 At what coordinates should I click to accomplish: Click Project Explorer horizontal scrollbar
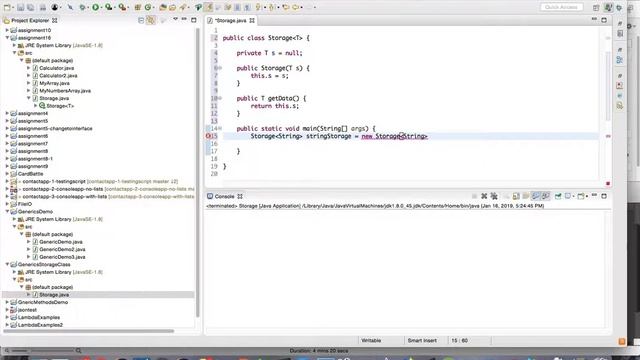point(89,331)
